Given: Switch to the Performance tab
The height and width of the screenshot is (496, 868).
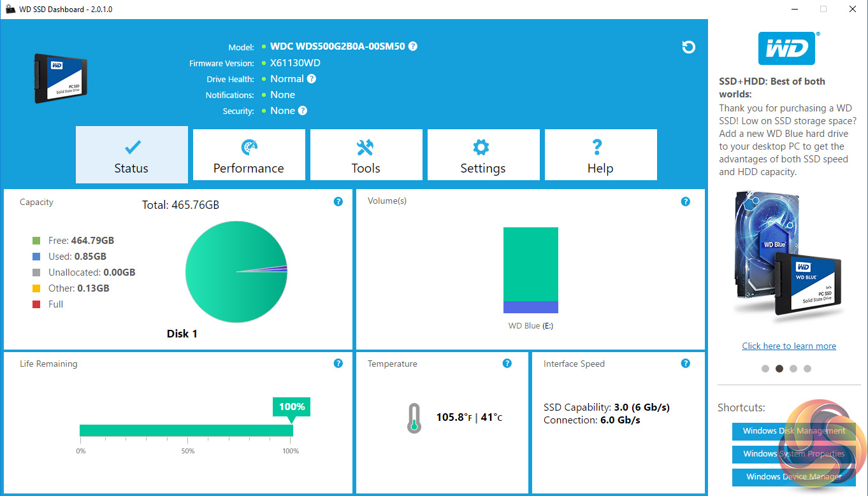Looking at the screenshot, I should coord(249,155).
